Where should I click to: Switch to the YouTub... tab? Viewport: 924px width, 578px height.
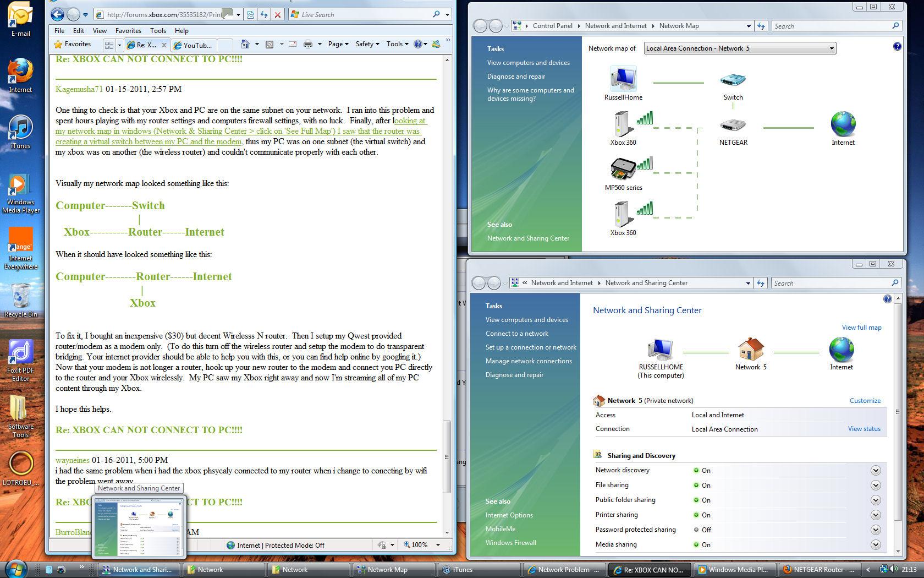coord(194,45)
